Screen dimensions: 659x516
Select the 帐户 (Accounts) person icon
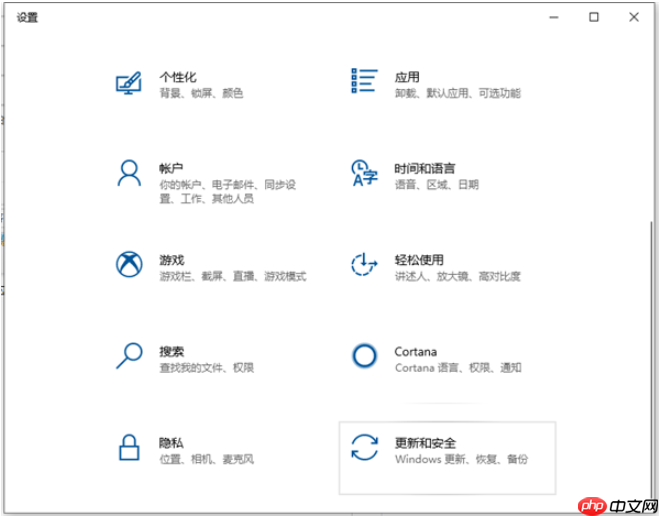[129, 173]
